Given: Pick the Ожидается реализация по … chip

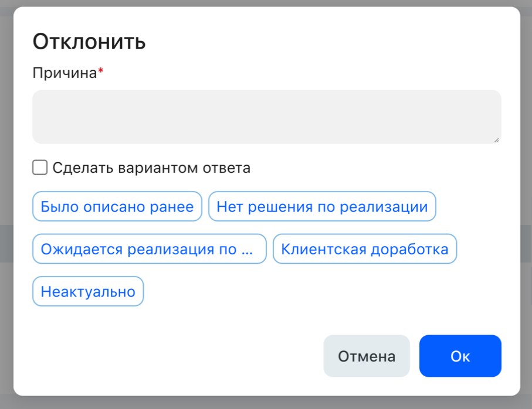Looking at the screenshot, I should tap(150, 248).
